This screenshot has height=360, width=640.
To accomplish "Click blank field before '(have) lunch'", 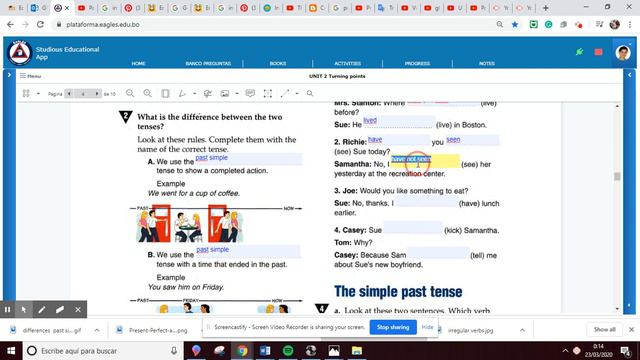I will (x=426, y=201).
